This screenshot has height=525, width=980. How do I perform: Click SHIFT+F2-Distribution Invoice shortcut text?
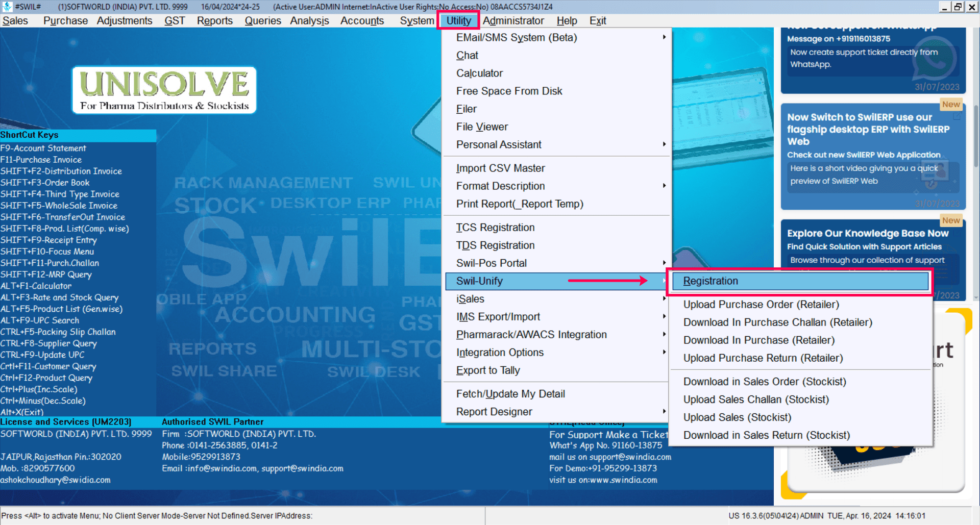pyautogui.click(x=61, y=171)
